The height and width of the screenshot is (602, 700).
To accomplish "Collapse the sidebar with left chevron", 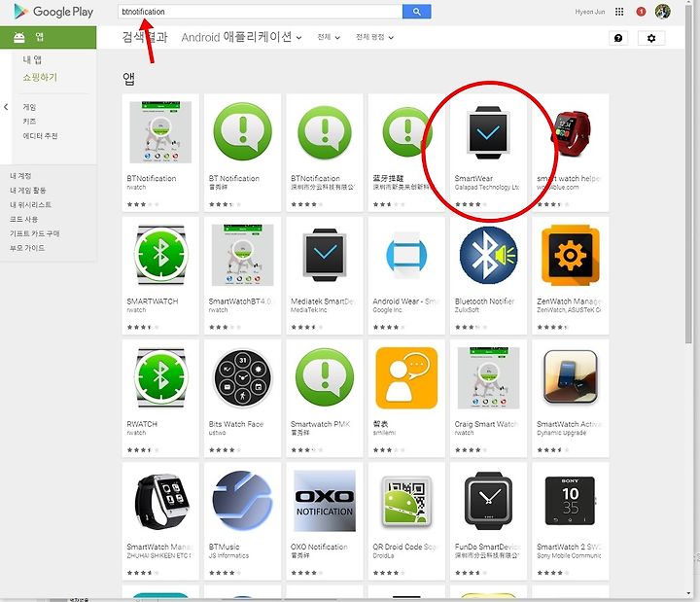I will (x=6, y=107).
